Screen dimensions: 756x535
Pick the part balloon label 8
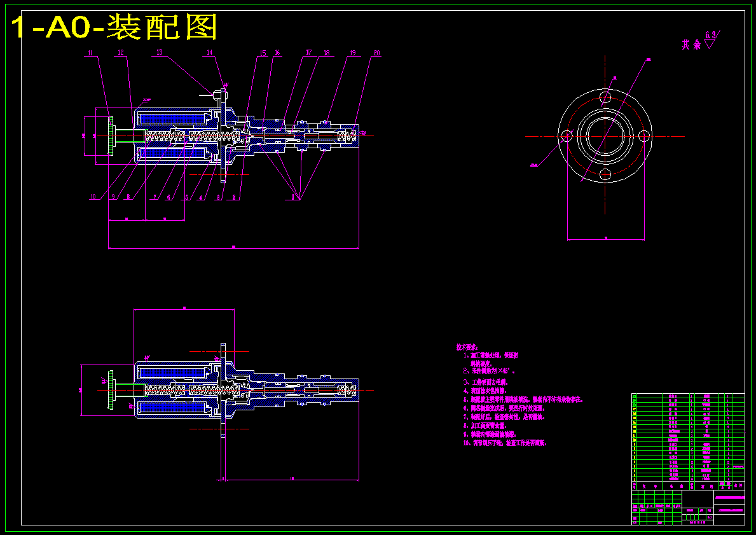click(x=128, y=197)
